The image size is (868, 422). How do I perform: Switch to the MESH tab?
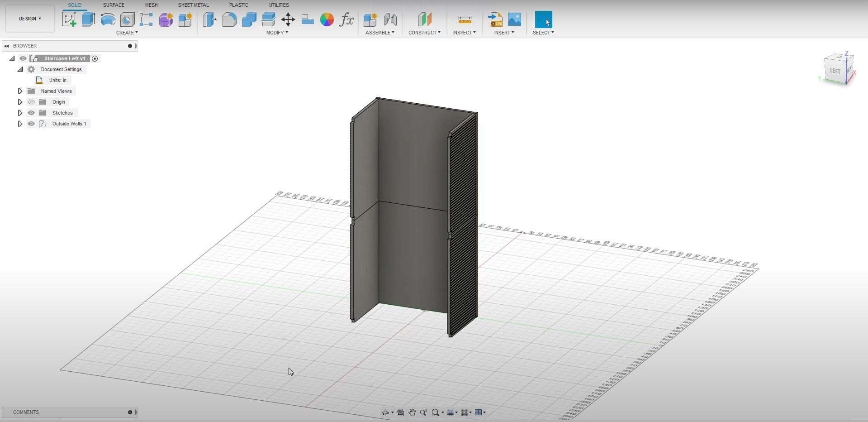point(151,5)
